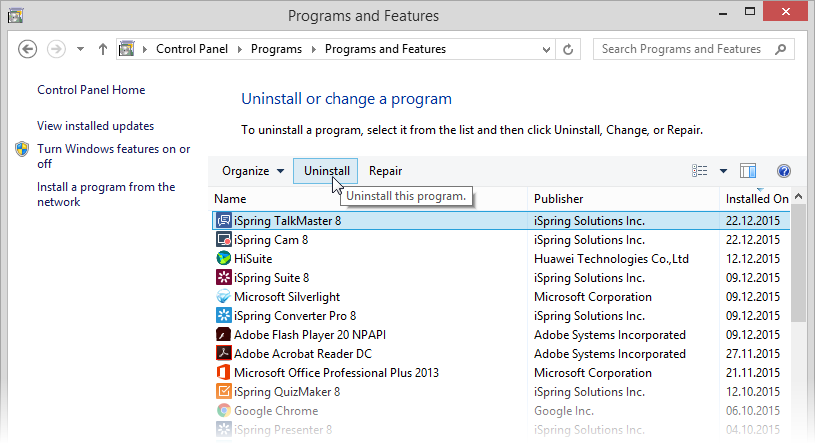Go up one level with Up arrow

click(102, 49)
